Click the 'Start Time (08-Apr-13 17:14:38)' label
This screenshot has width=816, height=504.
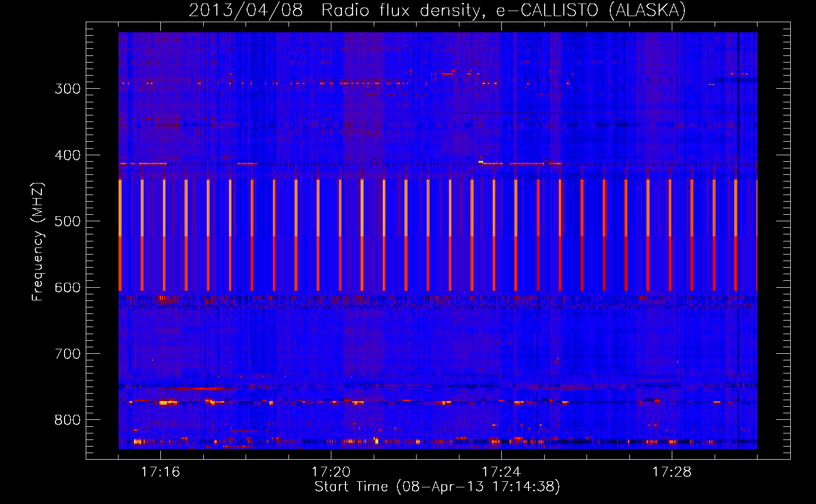pyautogui.click(x=437, y=487)
